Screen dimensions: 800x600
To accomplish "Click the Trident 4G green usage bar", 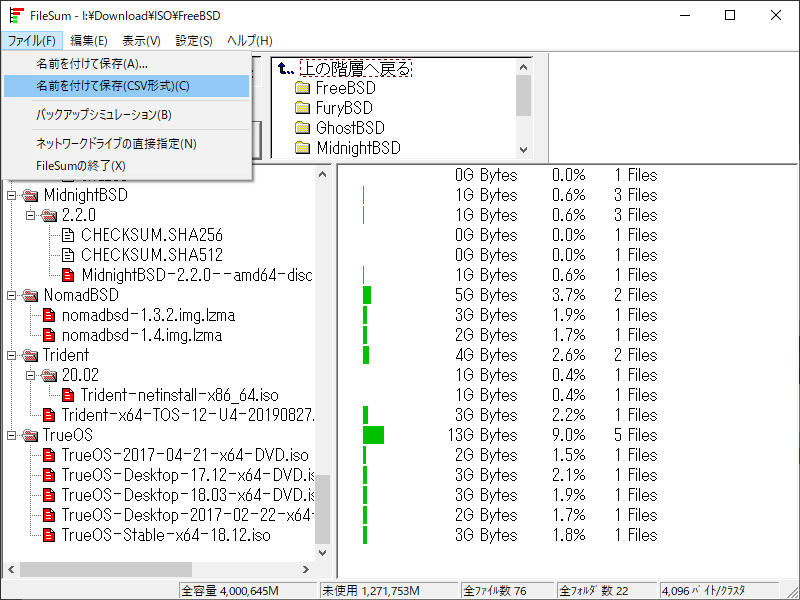I will [366, 355].
